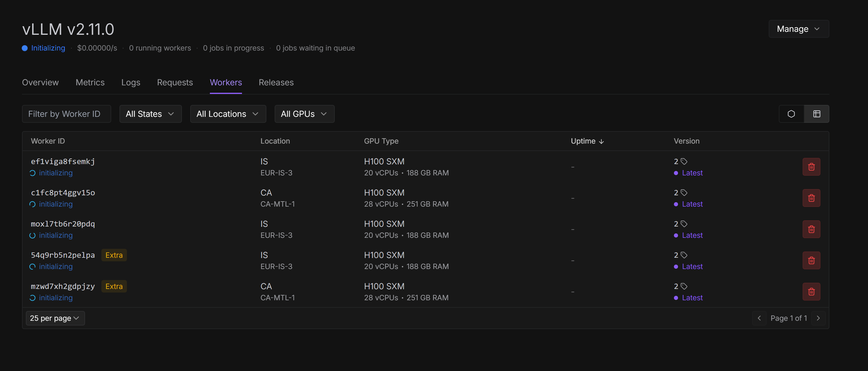This screenshot has width=868, height=371.
Task: Open the All GPUs filter dropdown
Action: coord(304,114)
